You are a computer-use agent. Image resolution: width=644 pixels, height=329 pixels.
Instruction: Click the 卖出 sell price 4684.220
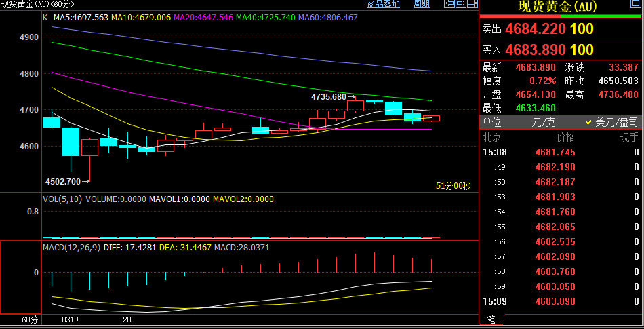tap(535, 28)
